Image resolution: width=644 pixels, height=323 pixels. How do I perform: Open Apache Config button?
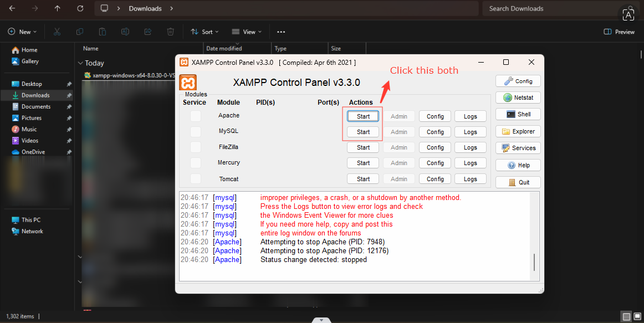pyautogui.click(x=435, y=116)
